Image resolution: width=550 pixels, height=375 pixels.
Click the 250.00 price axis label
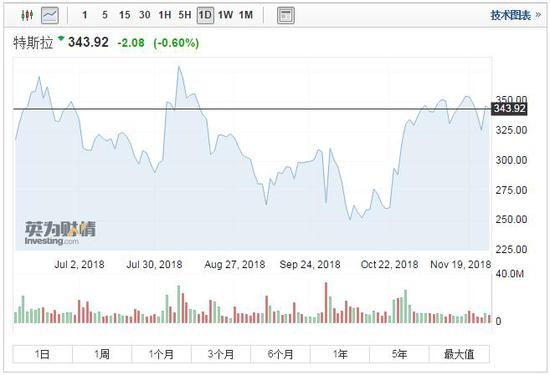pos(511,220)
